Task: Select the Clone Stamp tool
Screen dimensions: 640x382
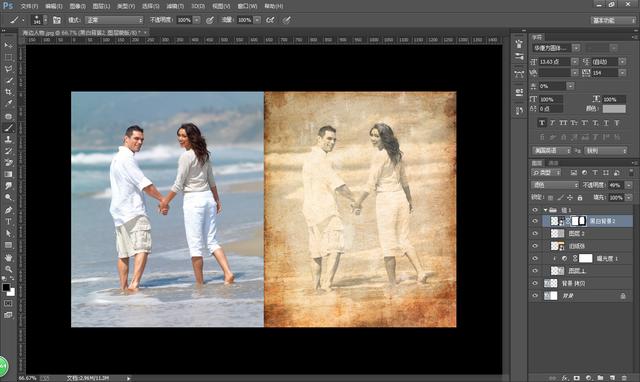Action: tap(8, 139)
